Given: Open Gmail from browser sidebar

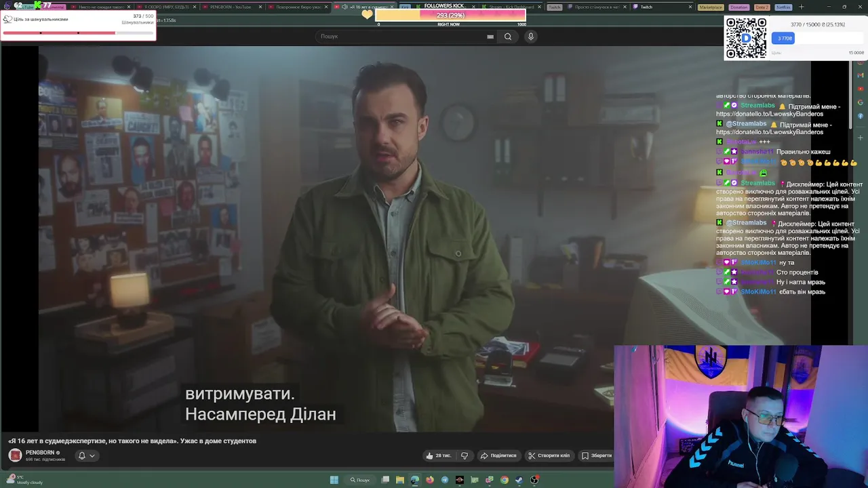Looking at the screenshot, I should click(861, 75).
